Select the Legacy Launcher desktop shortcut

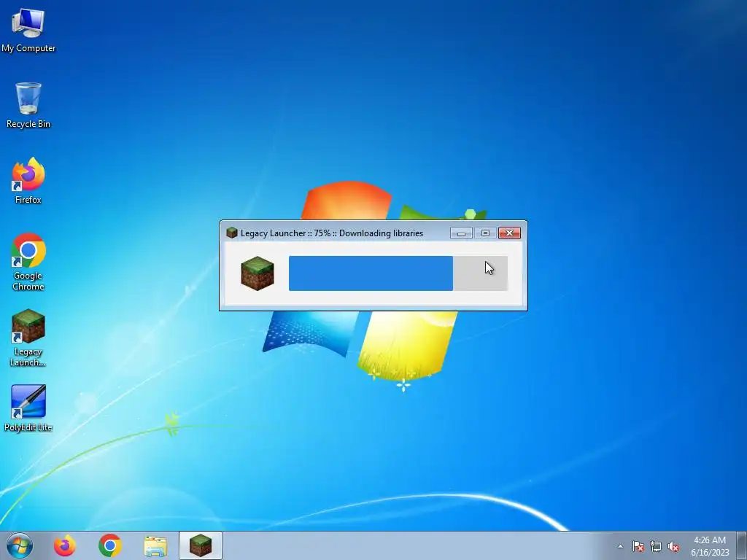(28, 338)
